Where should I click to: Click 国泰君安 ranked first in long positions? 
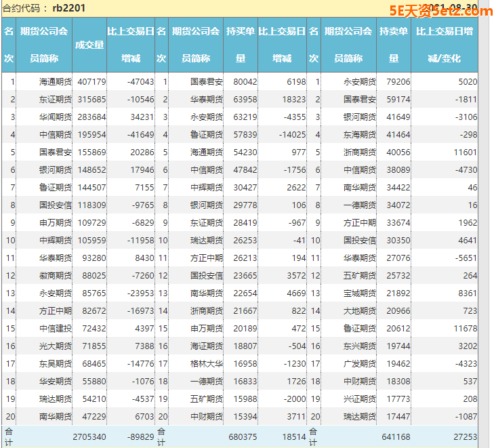pyautogui.click(x=207, y=81)
